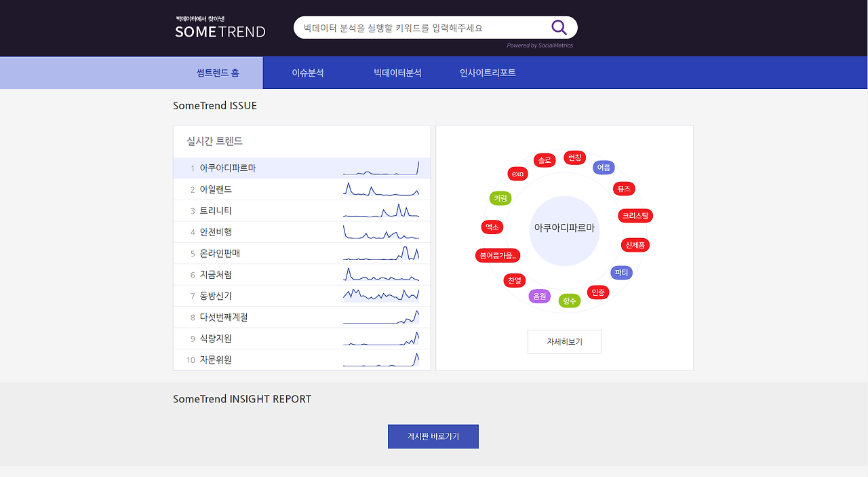The width and height of the screenshot is (868, 477).
Task: Click the 봄여름가을.. keyword bubble
Action: (498, 256)
